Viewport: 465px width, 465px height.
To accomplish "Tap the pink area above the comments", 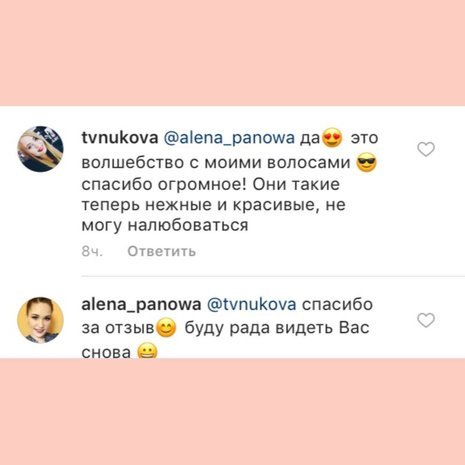I will click(232, 53).
